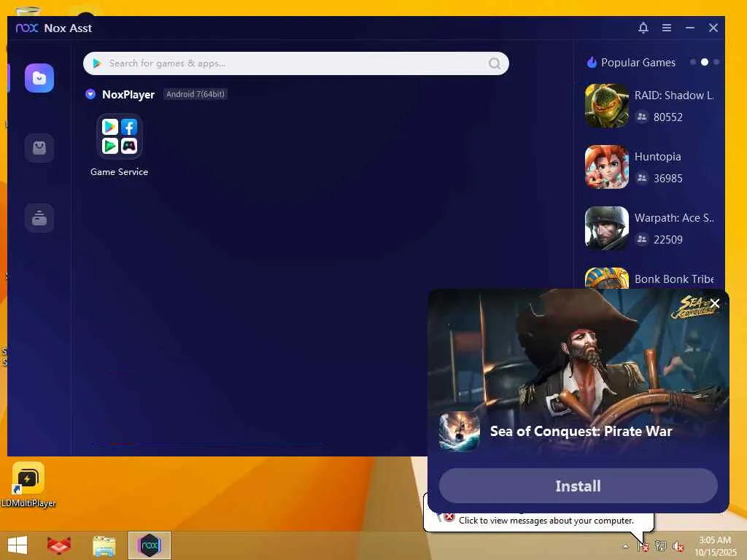Minimize the Nox Asst window
Screen dimensions: 747x560
(x=690, y=28)
